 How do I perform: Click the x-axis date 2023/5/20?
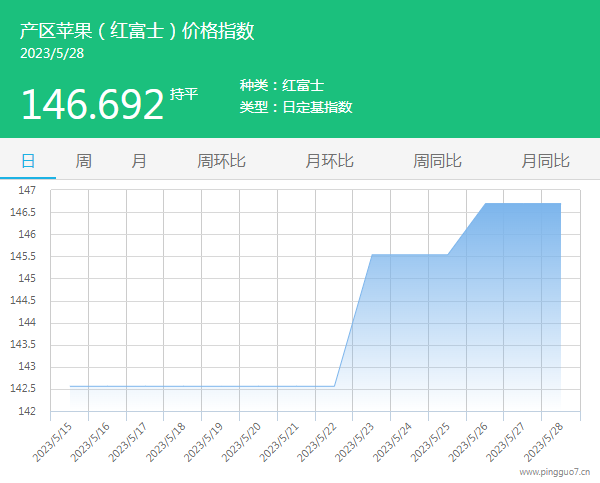coord(241,442)
